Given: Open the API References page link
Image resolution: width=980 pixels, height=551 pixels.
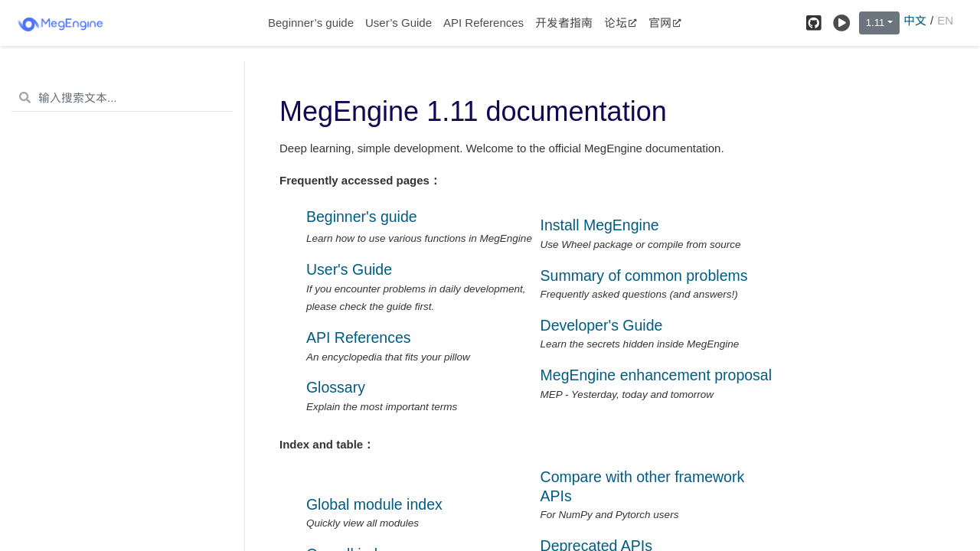Looking at the screenshot, I should (358, 337).
